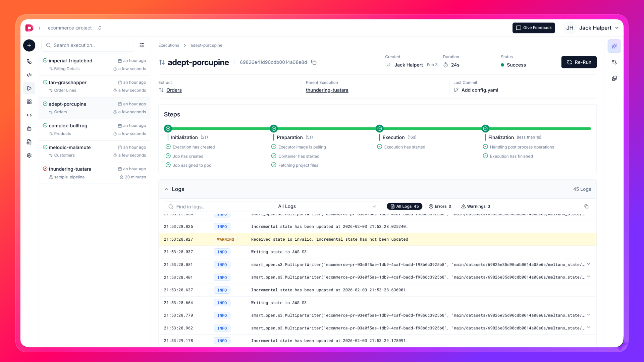Collapse the Logs section
Image resolution: width=644 pixels, height=362 pixels.
coord(166,189)
